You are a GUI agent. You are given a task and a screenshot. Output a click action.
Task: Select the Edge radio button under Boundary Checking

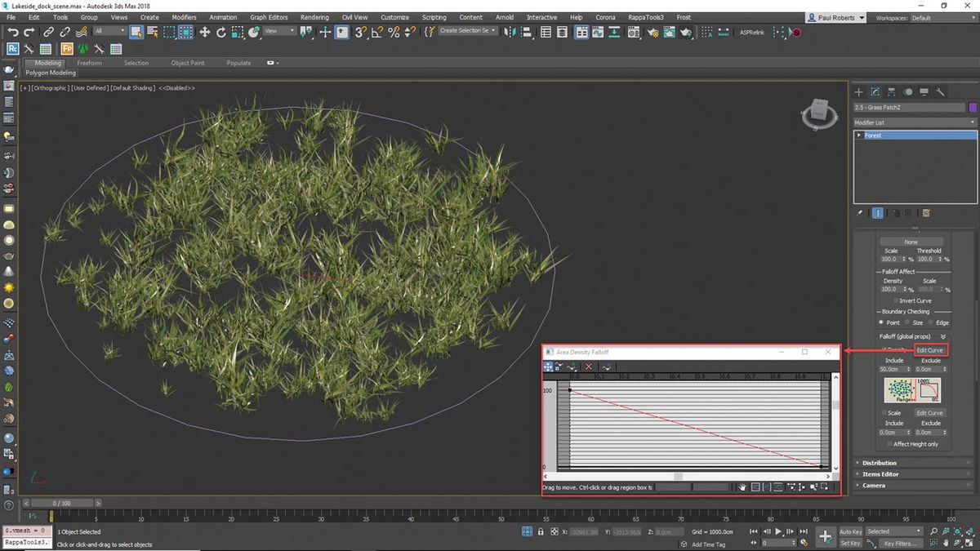[932, 322]
